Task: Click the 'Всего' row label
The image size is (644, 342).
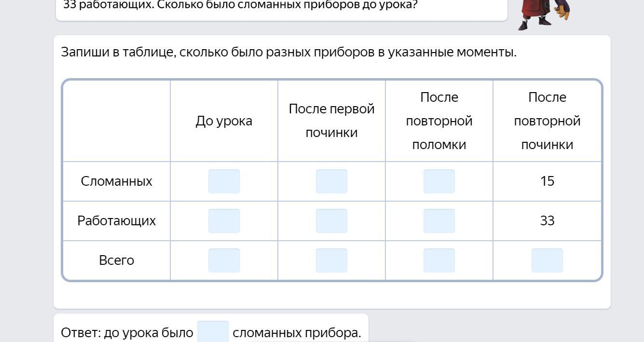Action: point(116,260)
